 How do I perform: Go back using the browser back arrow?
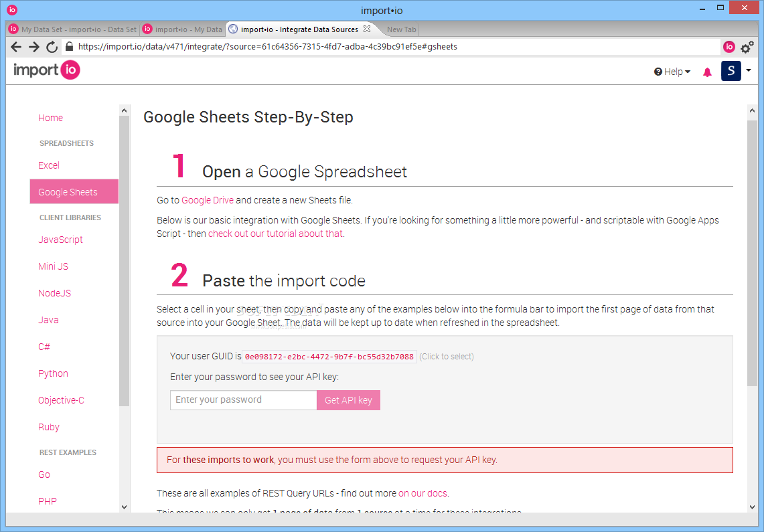(x=16, y=47)
